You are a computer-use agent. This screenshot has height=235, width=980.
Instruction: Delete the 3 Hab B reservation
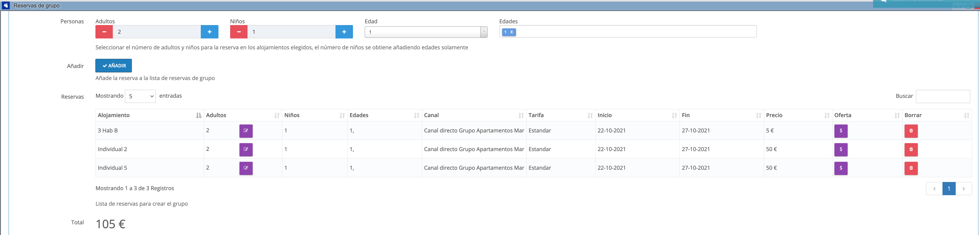[x=911, y=131]
